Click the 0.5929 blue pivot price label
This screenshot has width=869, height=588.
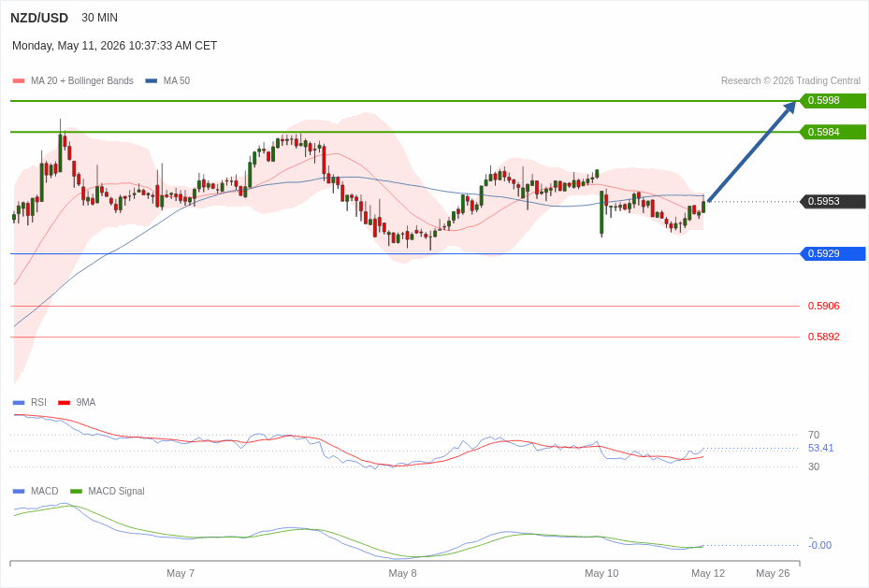click(x=833, y=254)
